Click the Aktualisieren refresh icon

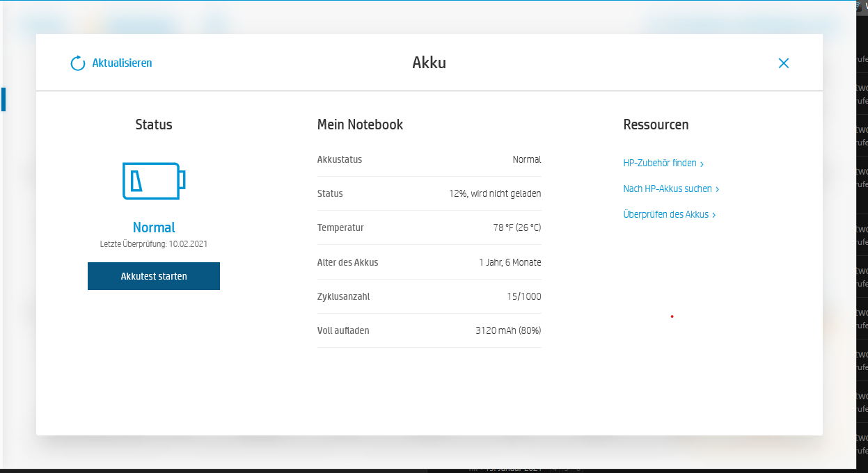point(77,63)
